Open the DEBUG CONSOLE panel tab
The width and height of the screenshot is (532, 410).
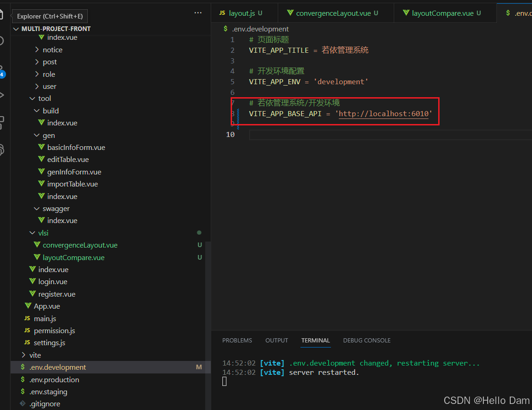coord(367,341)
